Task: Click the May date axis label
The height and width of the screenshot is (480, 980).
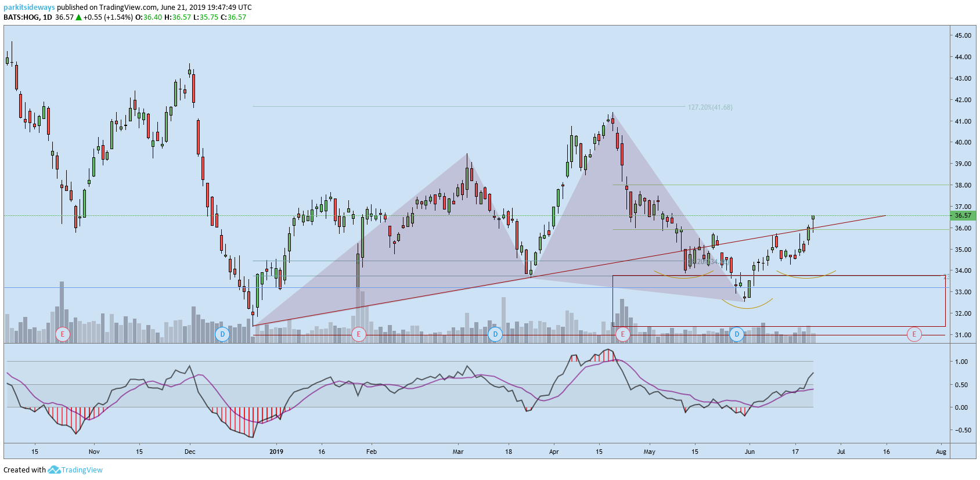Action: [649, 452]
